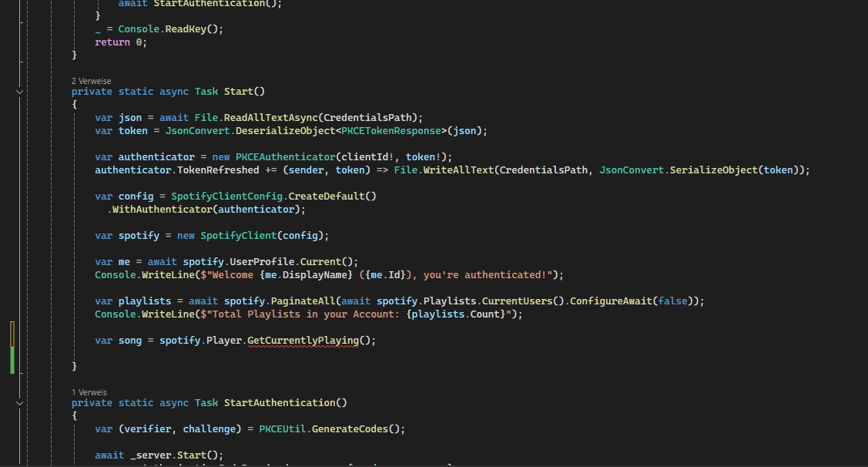Place cursor on WriteAllText
The image size is (868, 467).
pyautogui.click(x=458, y=170)
